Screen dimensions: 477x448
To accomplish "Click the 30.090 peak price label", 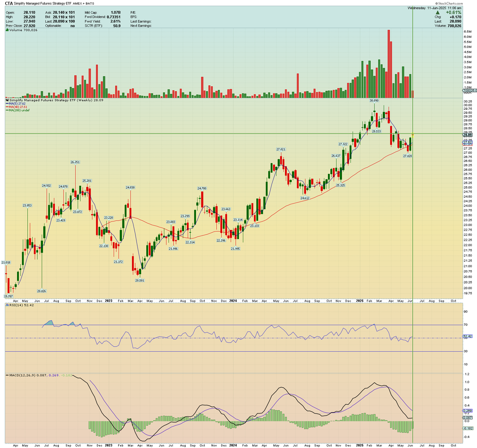I will point(374,101).
